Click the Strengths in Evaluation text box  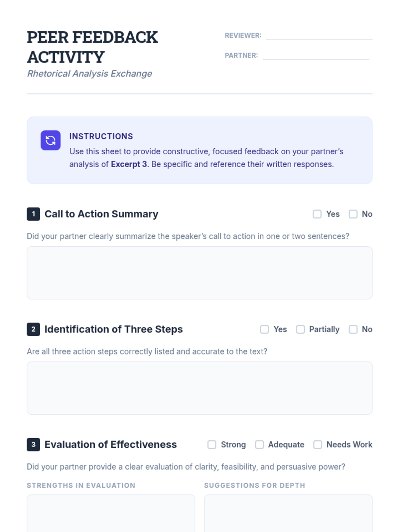click(111, 514)
